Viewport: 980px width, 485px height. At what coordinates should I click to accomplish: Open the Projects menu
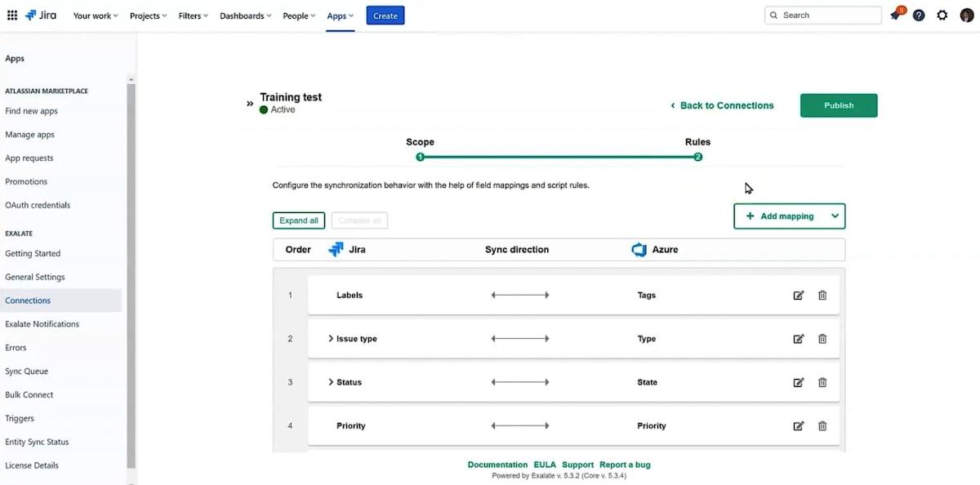coord(148,16)
